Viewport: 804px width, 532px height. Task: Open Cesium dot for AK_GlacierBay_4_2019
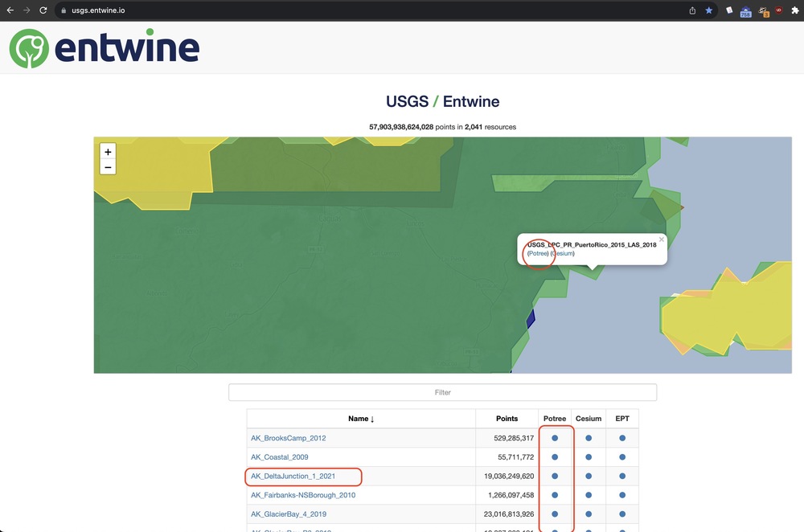[589, 514]
